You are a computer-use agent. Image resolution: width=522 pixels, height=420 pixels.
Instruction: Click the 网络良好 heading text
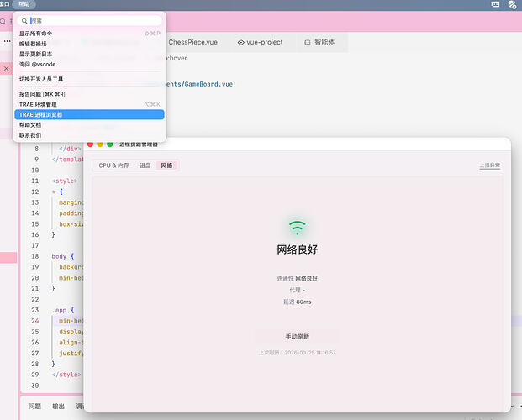[298, 249]
